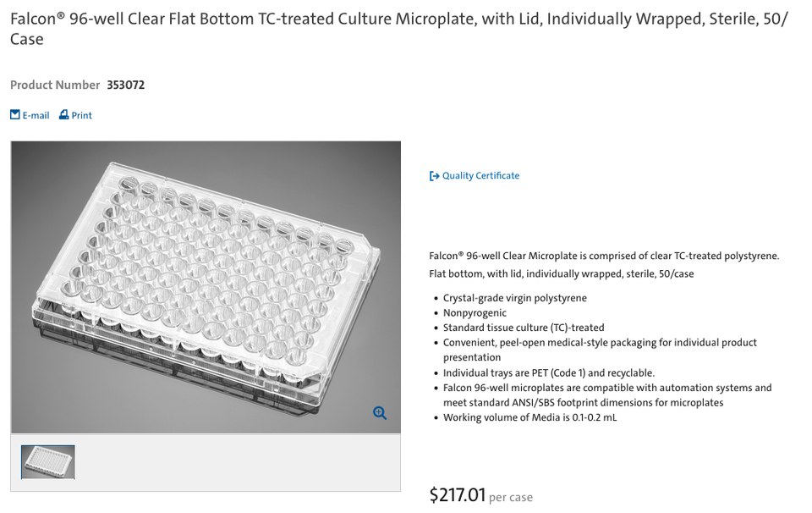Click the magnifier zoom icon on the product image
Screen dimensions: 812x513
[379, 412]
